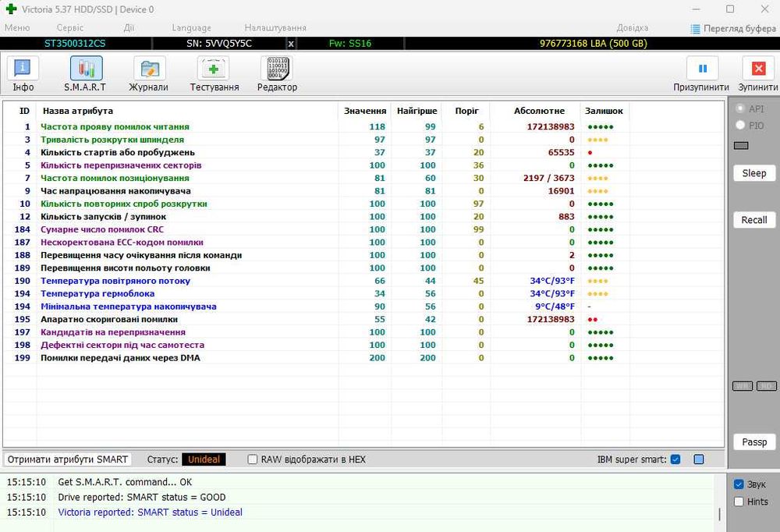Toggle the unlabeled checkbox beside IBM super smart
This screenshot has height=532, width=780.
pyautogui.click(x=699, y=459)
